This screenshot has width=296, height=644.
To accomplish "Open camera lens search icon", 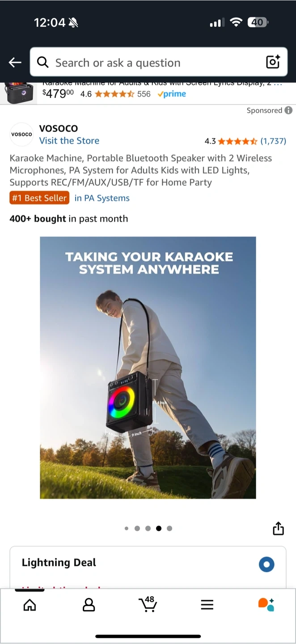I will tap(273, 62).
